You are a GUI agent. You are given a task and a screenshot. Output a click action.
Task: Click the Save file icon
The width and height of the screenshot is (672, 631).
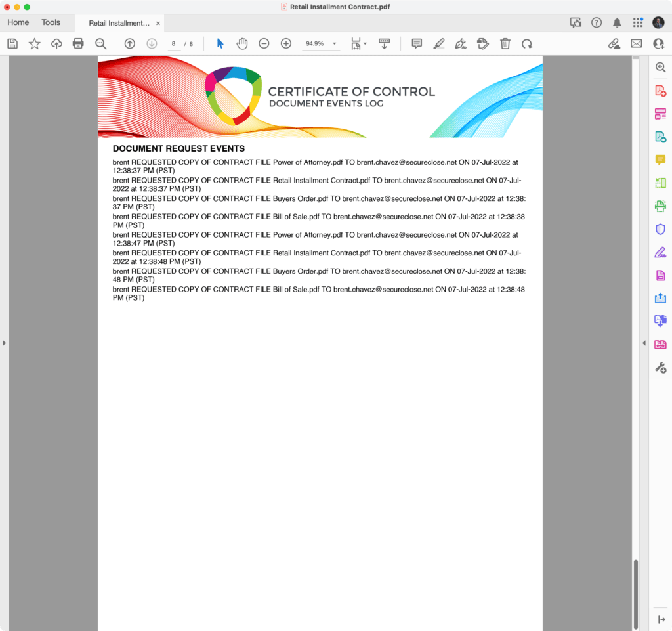pyautogui.click(x=12, y=44)
